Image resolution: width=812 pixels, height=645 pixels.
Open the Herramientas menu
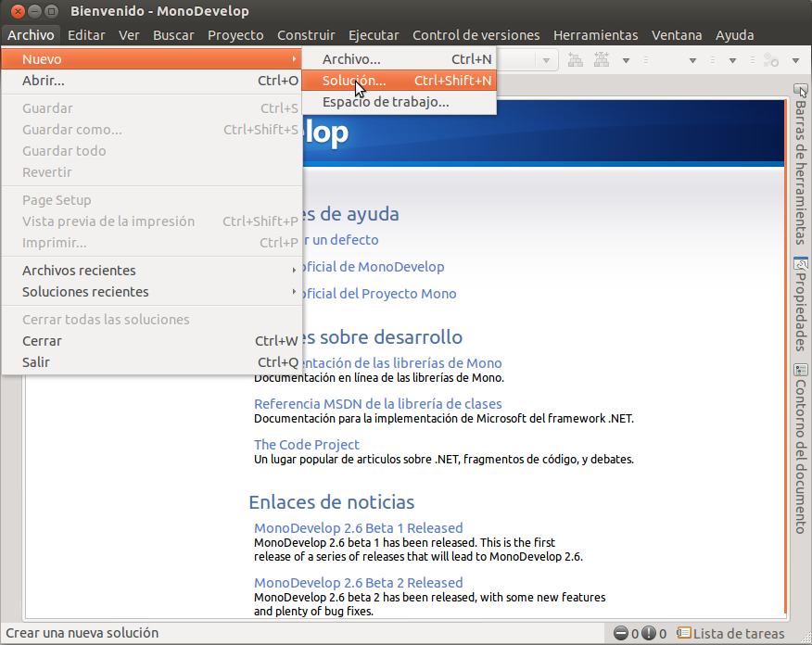click(595, 35)
